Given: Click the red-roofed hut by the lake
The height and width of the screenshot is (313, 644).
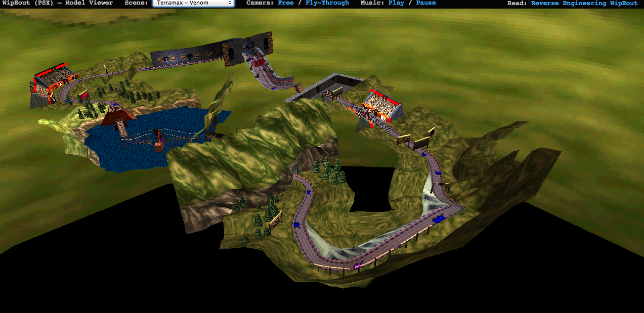Looking at the screenshot, I should point(118,116).
